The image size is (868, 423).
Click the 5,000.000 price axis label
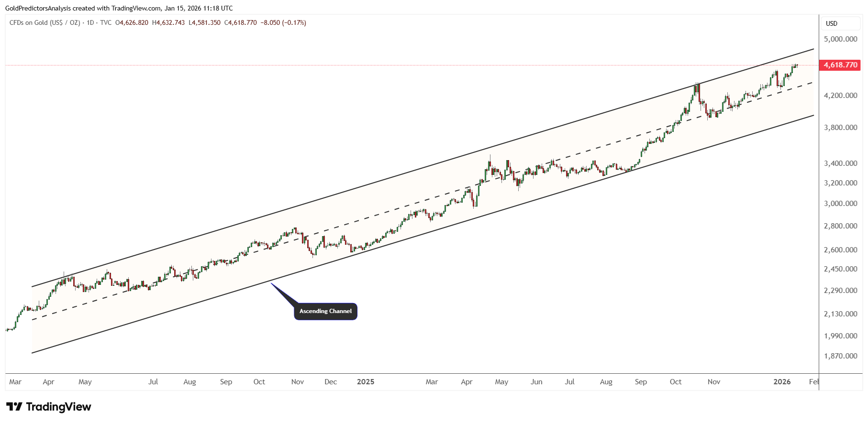840,39
